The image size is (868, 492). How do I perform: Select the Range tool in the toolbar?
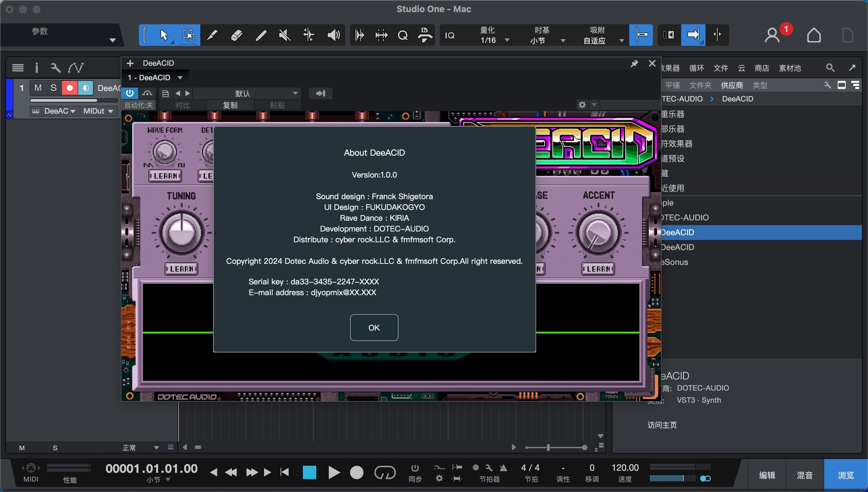(x=188, y=35)
